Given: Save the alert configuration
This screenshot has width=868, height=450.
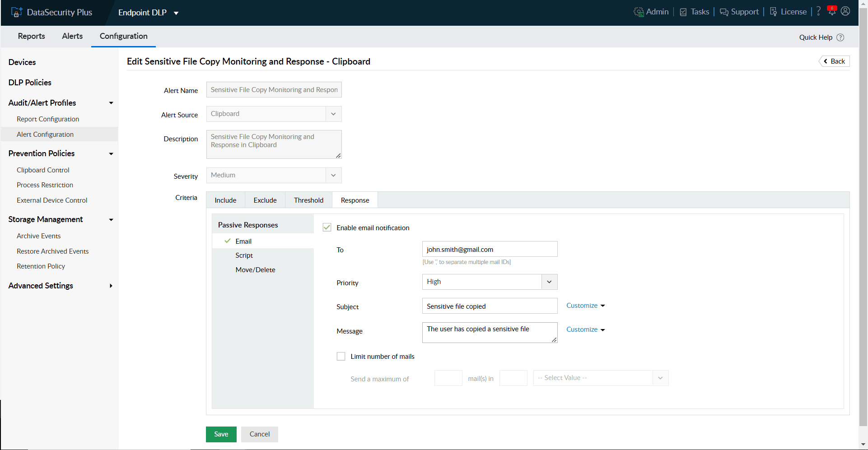Looking at the screenshot, I should click(x=221, y=434).
